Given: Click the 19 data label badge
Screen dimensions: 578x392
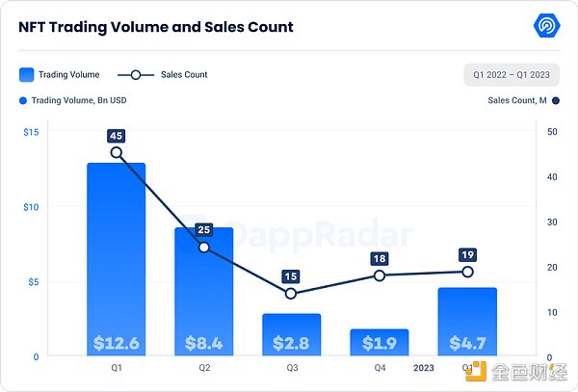Looking at the screenshot, I should 467,255.
